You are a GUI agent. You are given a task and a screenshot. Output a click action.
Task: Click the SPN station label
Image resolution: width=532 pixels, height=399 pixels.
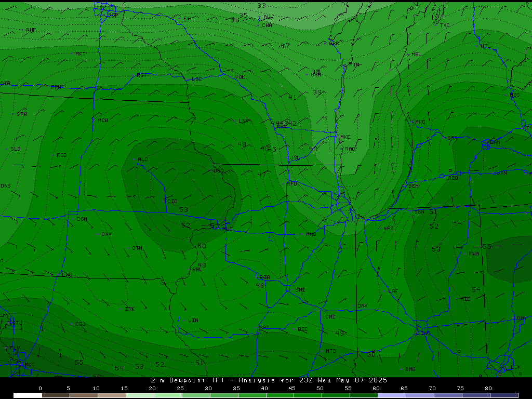point(22,114)
